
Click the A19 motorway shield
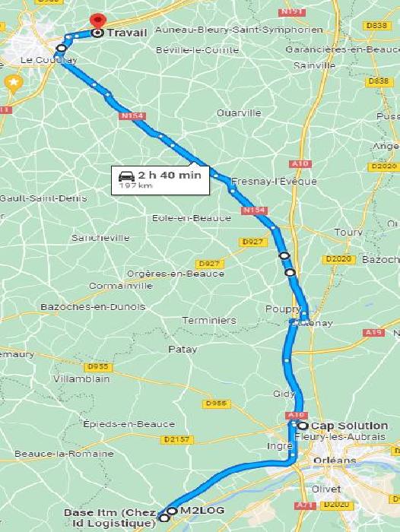[373, 333]
